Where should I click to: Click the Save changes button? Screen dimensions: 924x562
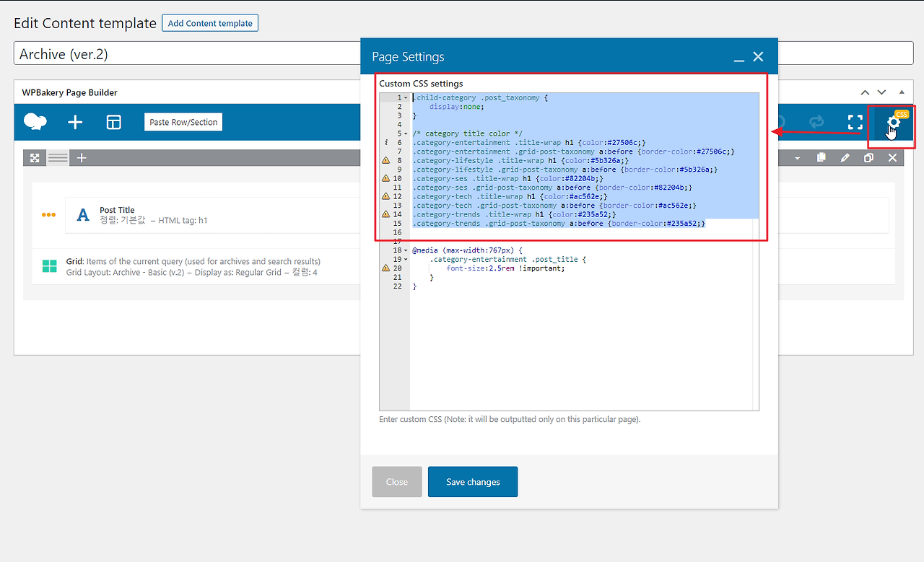(473, 482)
